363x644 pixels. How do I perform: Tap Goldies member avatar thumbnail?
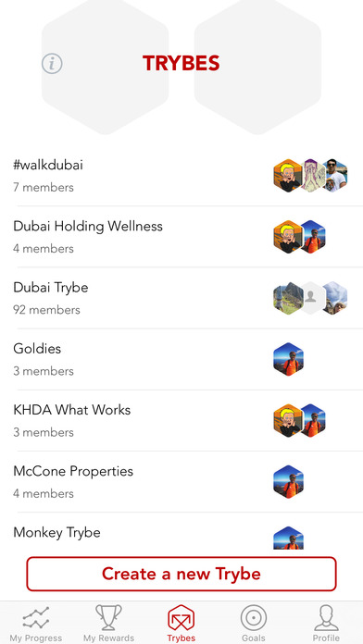tap(289, 359)
